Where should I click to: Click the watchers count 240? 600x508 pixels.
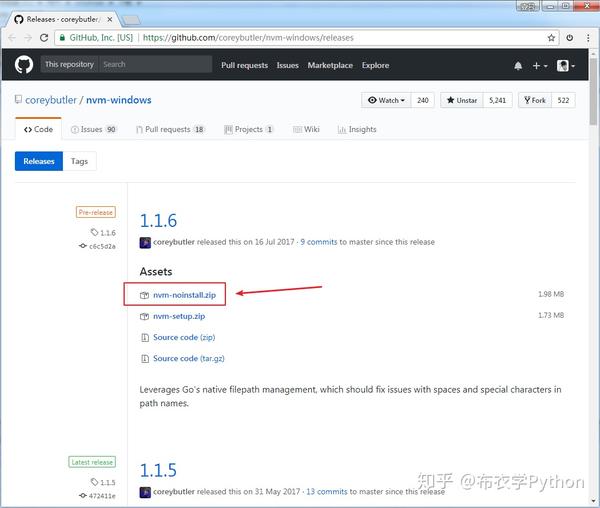pyautogui.click(x=423, y=100)
